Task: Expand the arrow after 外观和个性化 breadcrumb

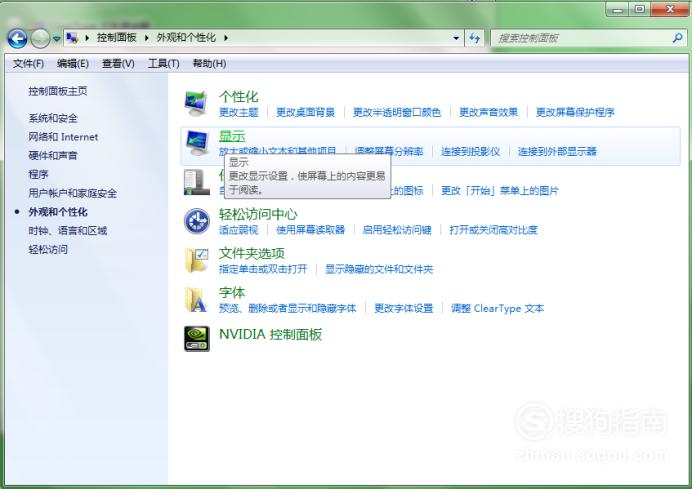Action: click(x=226, y=38)
